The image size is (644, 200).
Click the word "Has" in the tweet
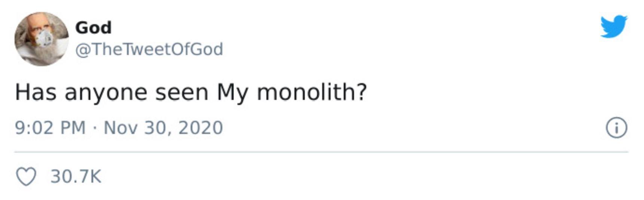click(36, 92)
